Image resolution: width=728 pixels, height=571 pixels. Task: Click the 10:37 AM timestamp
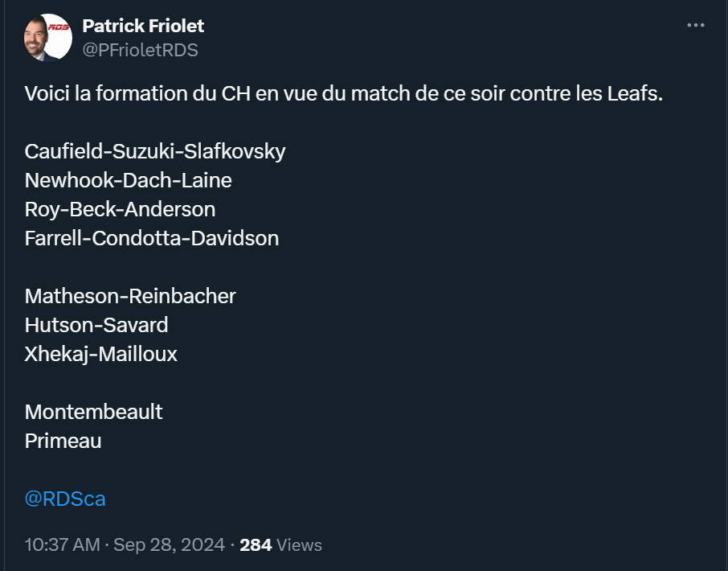[x=62, y=544]
